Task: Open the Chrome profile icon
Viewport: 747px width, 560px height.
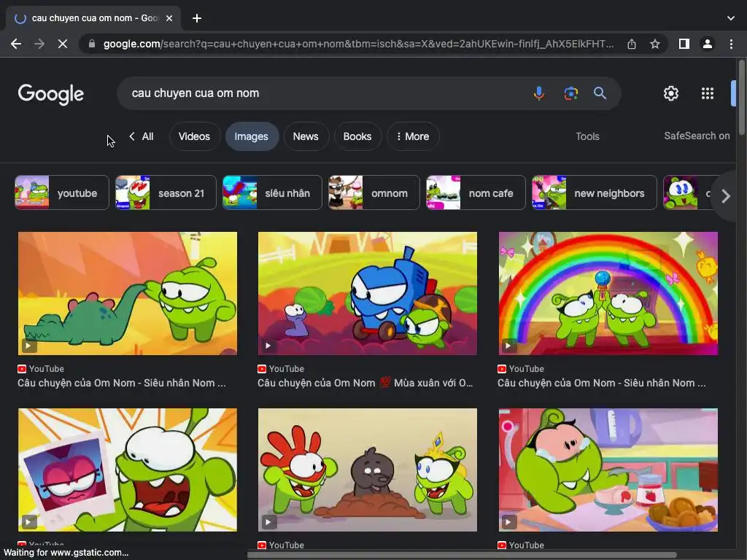Action: [x=708, y=44]
